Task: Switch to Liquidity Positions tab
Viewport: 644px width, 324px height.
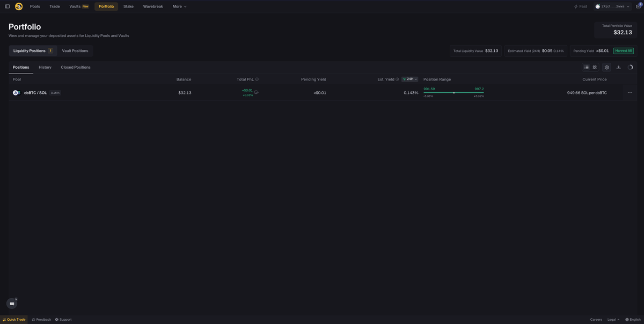Action: 33,51
